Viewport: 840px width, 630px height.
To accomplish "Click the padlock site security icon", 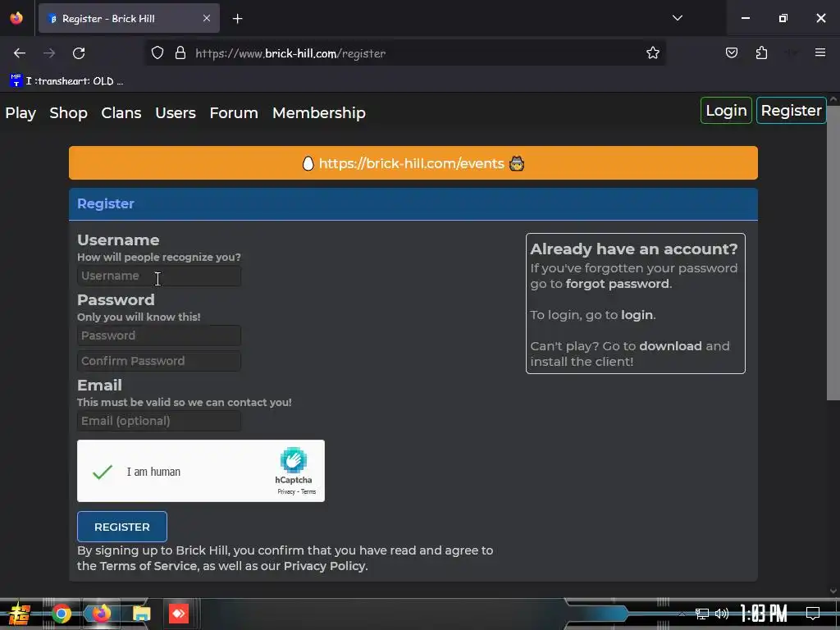I will click(x=180, y=53).
